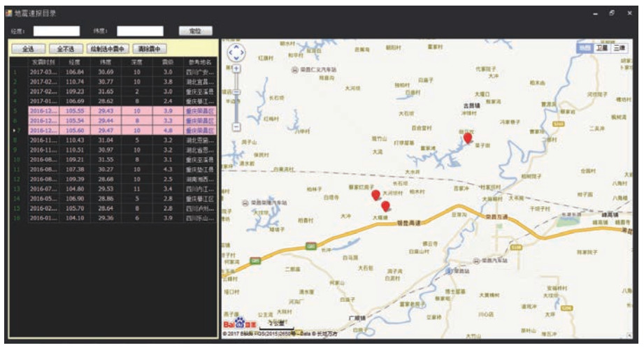Click the magnitude cell 2.5
This screenshot has height=350, width=644.
click(x=168, y=179)
